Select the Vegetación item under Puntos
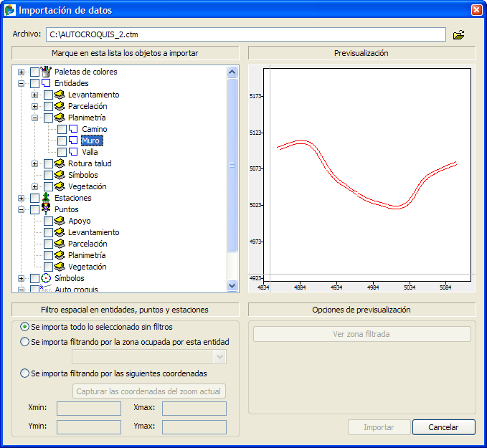487x448 pixels. tap(87, 267)
